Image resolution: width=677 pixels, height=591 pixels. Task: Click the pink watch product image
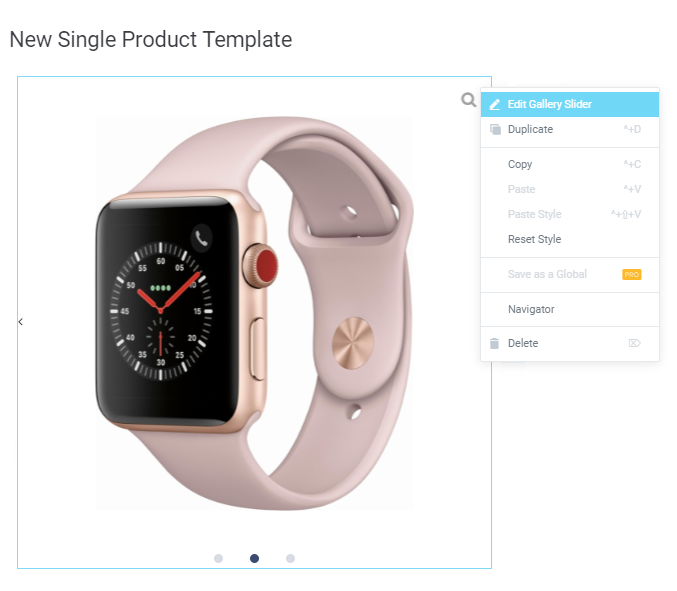(255, 313)
